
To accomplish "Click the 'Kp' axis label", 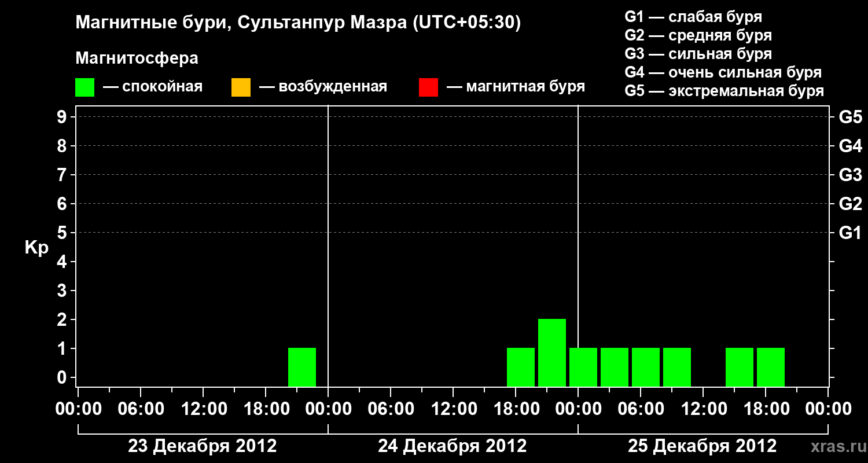I will (36, 248).
